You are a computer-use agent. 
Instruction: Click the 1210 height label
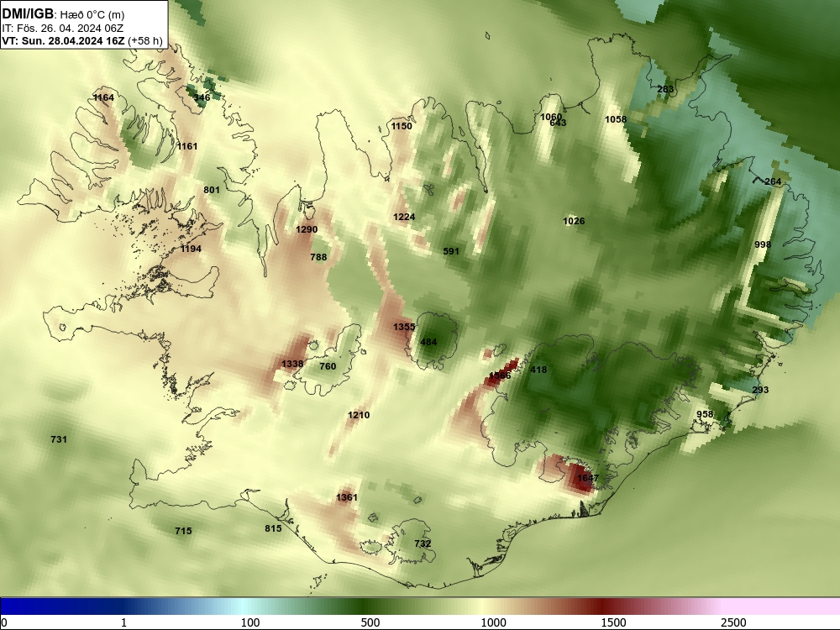point(359,415)
